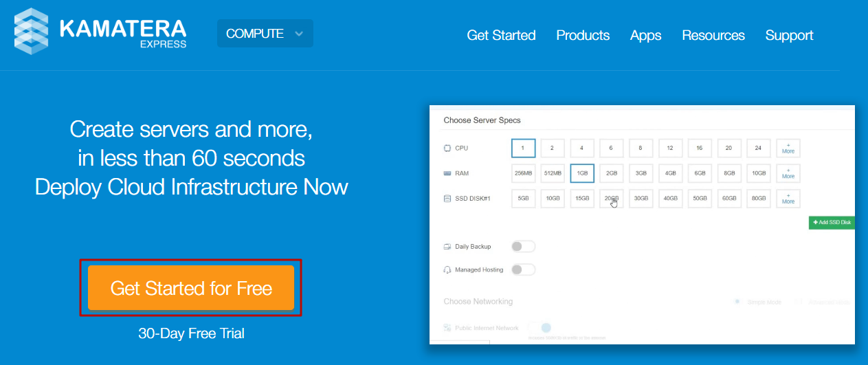The height and width of the screenshot is (365, 868).
Task: Click the Managed Hosting headset icon
Action: (x=447, y=270)
